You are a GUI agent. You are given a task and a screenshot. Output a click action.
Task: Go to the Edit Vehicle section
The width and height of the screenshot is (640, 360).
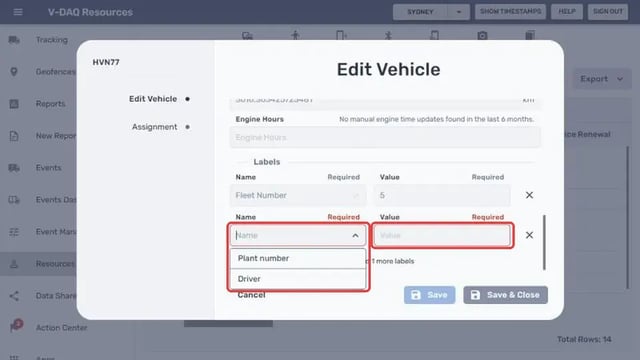tap(153, 99)
